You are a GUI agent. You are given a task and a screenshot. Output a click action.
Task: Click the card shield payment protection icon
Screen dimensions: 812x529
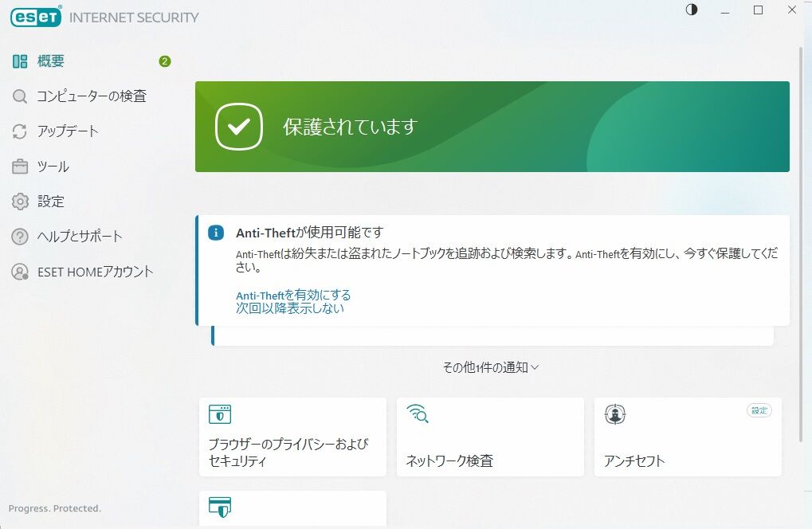pyautogui.click(x=220, y=507)
